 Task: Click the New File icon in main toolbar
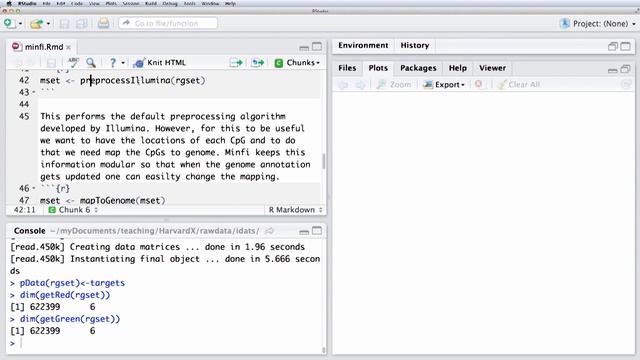coord(9,23)
